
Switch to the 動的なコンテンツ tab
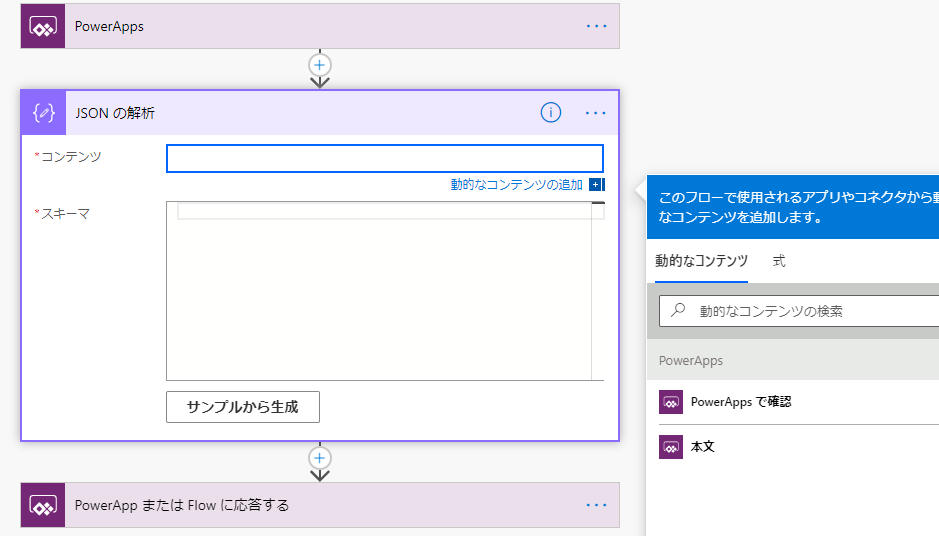click(x=701, y=261)
